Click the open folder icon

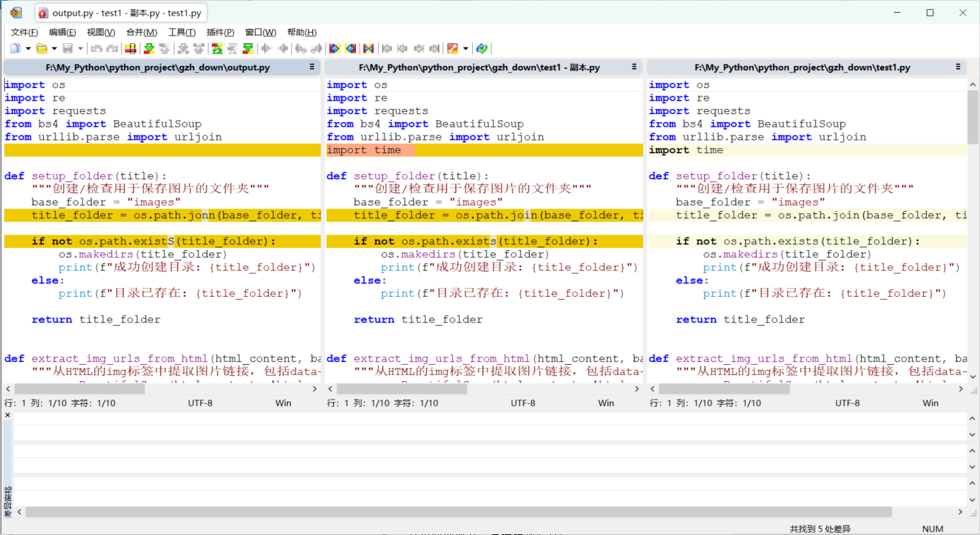click(x=42, y=49)
